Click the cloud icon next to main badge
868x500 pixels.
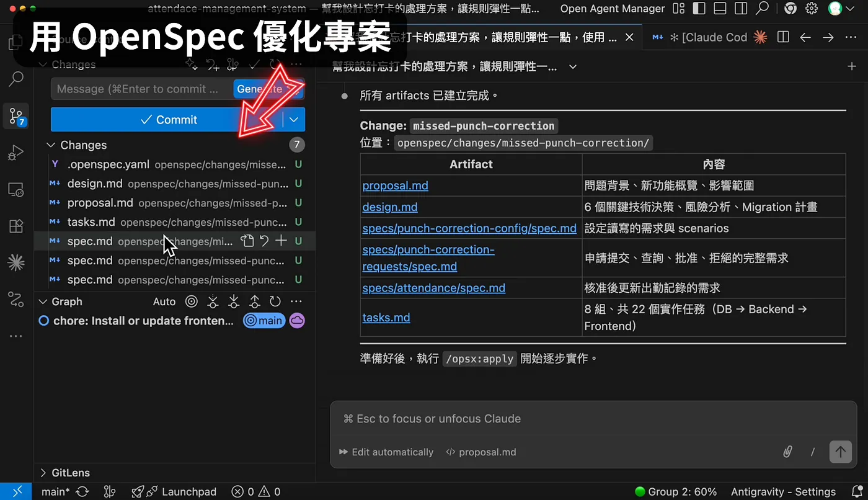(x=297, y=321)
